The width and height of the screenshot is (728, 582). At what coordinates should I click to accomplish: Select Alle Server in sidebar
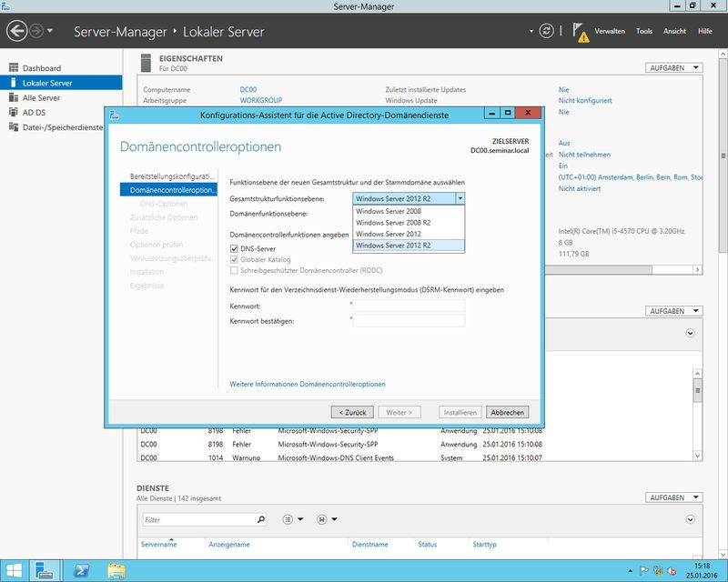click(41, 97)
